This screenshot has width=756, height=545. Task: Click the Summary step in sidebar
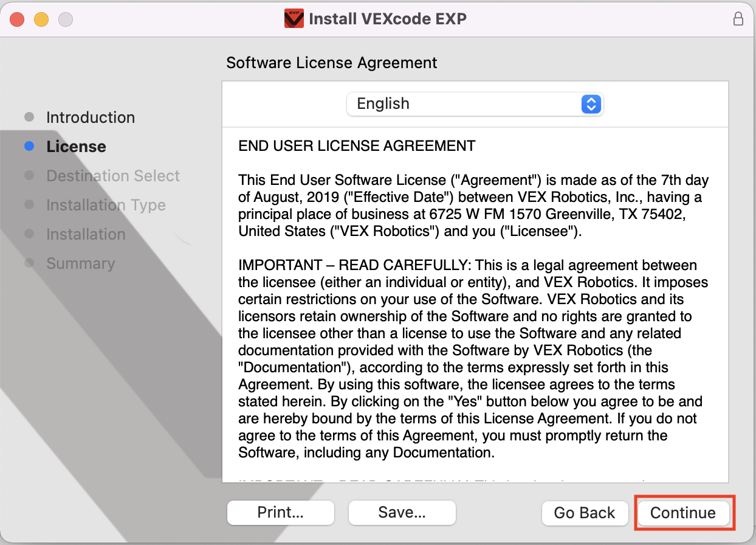click(80, 263)
